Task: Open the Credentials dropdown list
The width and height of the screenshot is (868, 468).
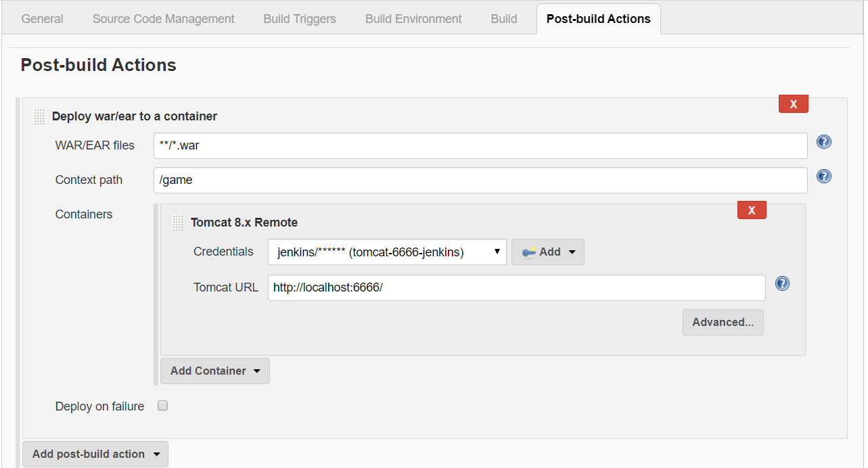Action: [387, 252]
